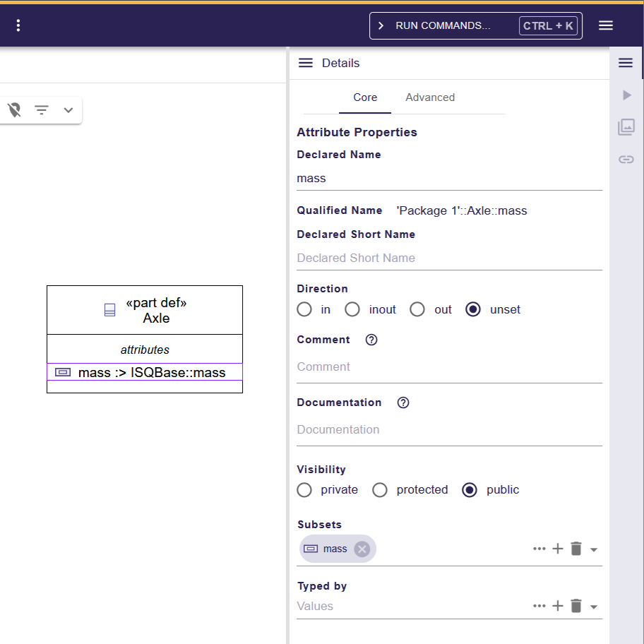The image size is (644, 644).
Task: Set Visibility to private
Action: coord(304,489)
